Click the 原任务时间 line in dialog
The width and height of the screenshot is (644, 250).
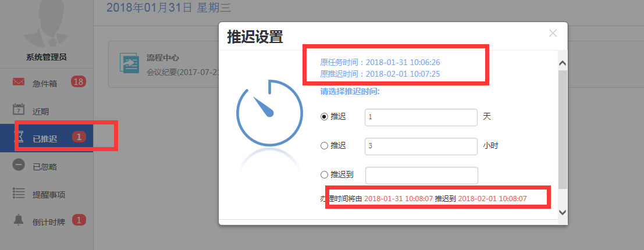click(380, 62)
